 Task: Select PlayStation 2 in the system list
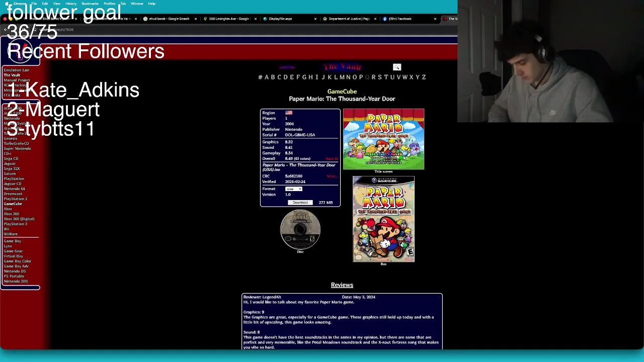pos(16,199)
